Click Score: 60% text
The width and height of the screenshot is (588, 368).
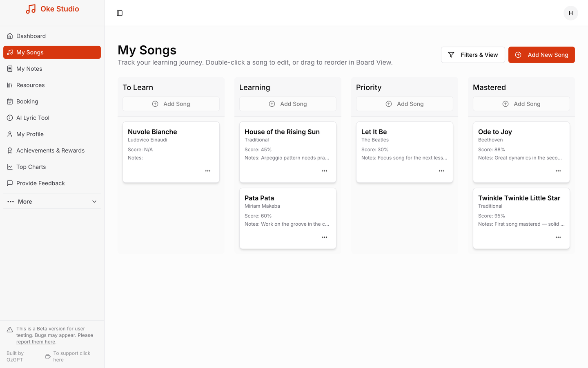(258, 216)
